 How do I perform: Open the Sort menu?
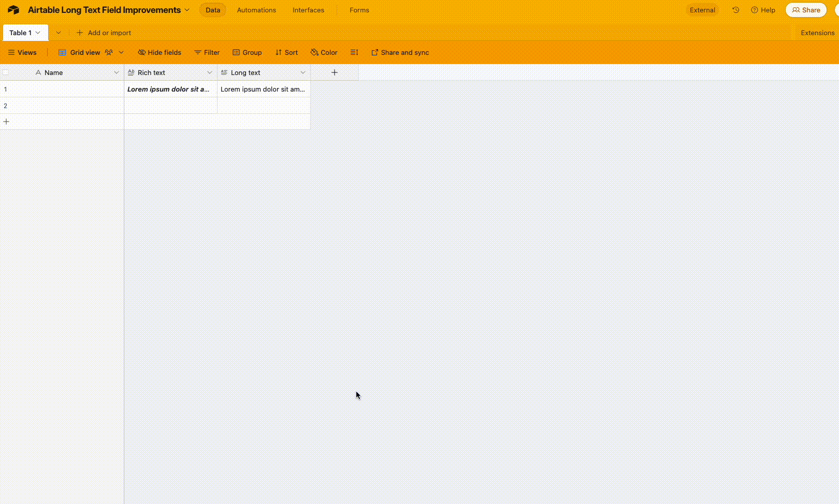click(286, 52)
